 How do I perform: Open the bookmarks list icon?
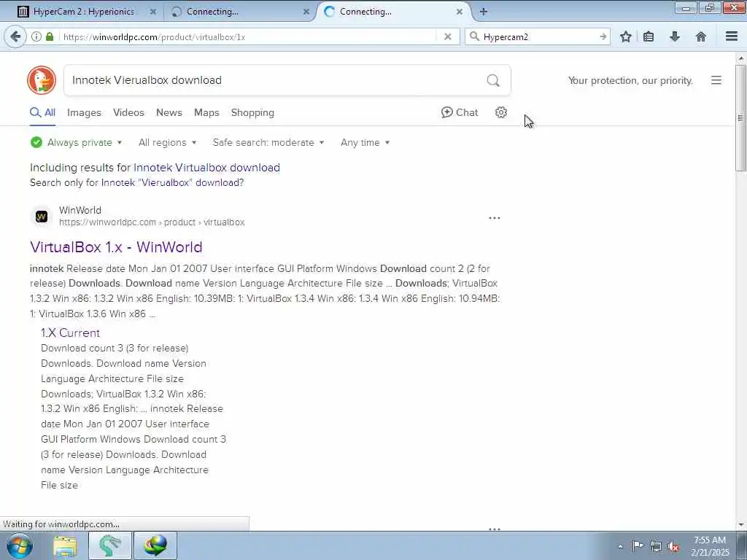click(x=649, y=36)
